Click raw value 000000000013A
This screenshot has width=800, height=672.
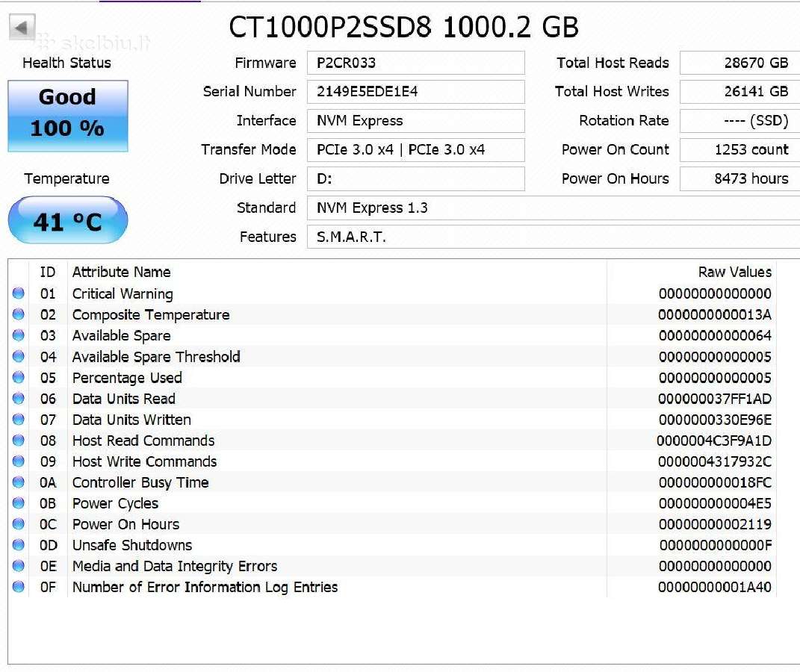coord(715,314)
